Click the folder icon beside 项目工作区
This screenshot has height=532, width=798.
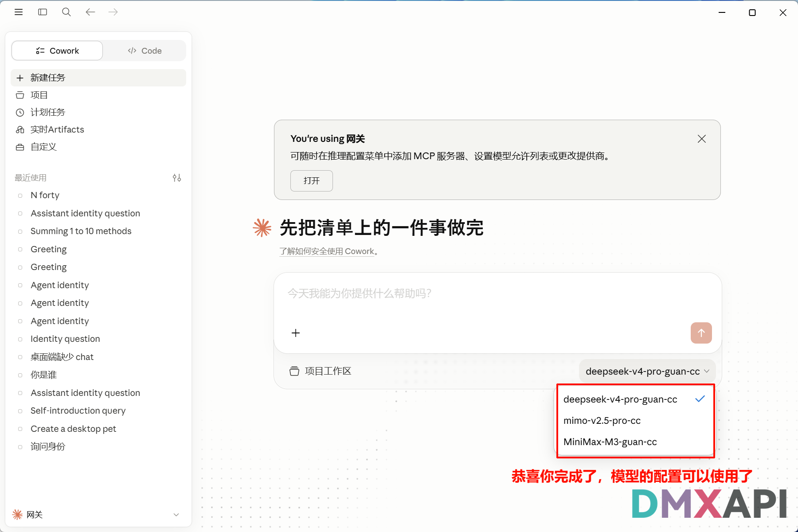tap(294, 371)
